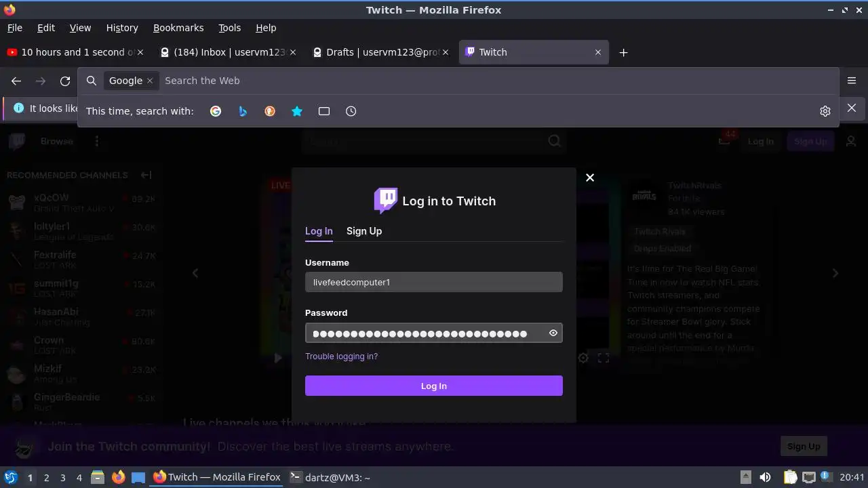Viewport: 868px width, 488px height.
Task: Click Twitch logo in the site header
Action: 17,141
